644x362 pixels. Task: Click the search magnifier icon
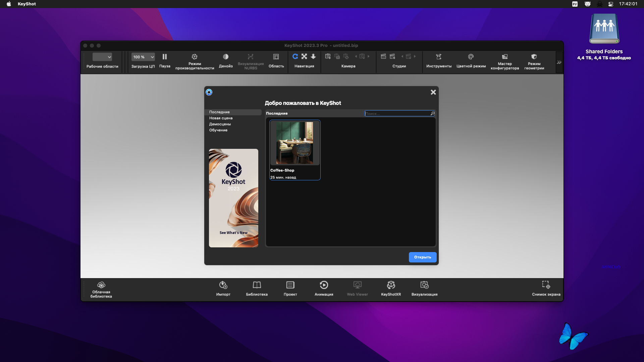(432, 114)
